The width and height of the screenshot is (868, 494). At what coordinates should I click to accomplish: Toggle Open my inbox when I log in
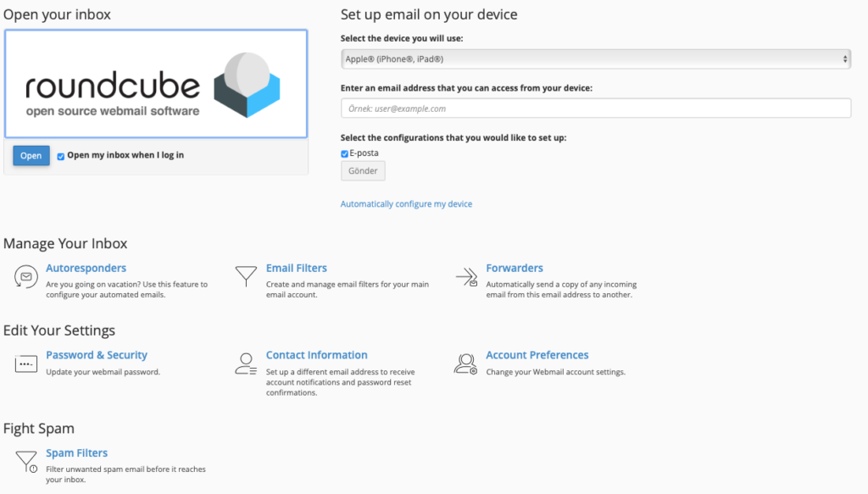pyautogui.click(x=61, y=157)
